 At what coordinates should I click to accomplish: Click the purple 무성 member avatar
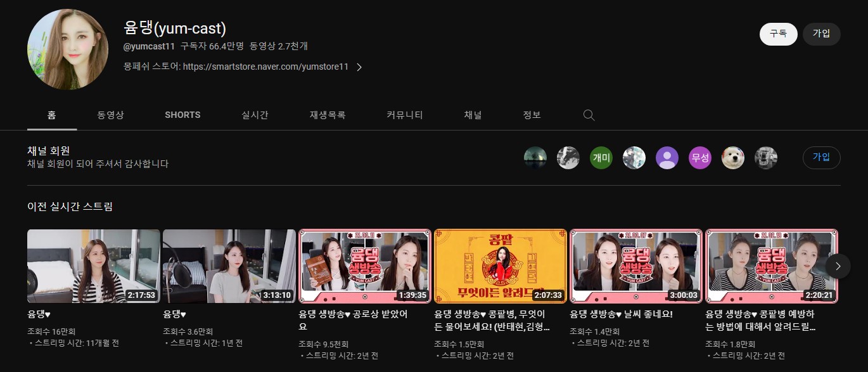click(x=699, y=158)
